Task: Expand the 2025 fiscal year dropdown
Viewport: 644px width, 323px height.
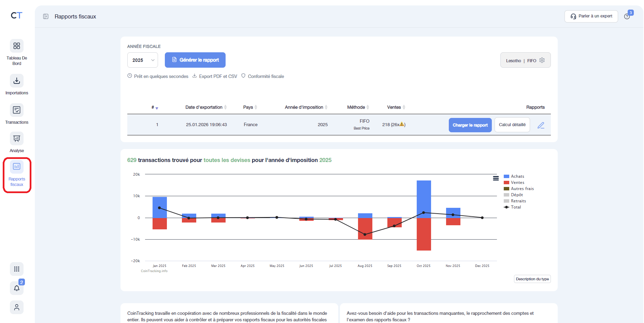Action: tap(142, 60)
